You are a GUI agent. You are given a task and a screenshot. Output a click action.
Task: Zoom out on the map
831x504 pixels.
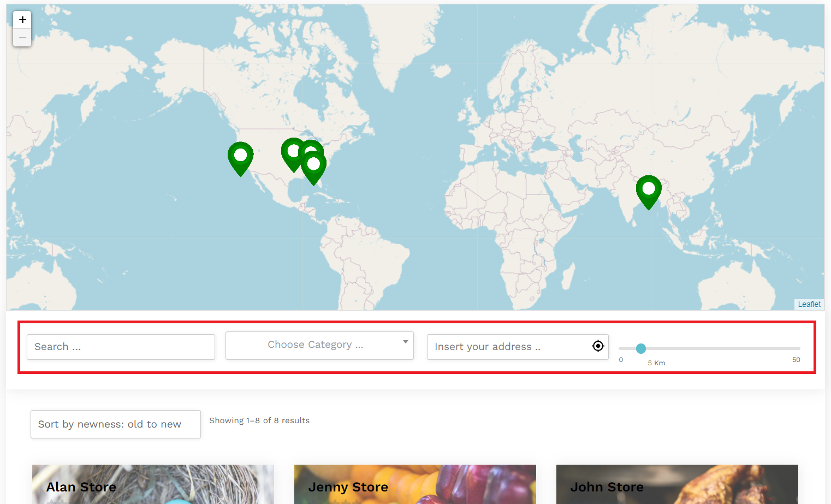pos(22,37)
